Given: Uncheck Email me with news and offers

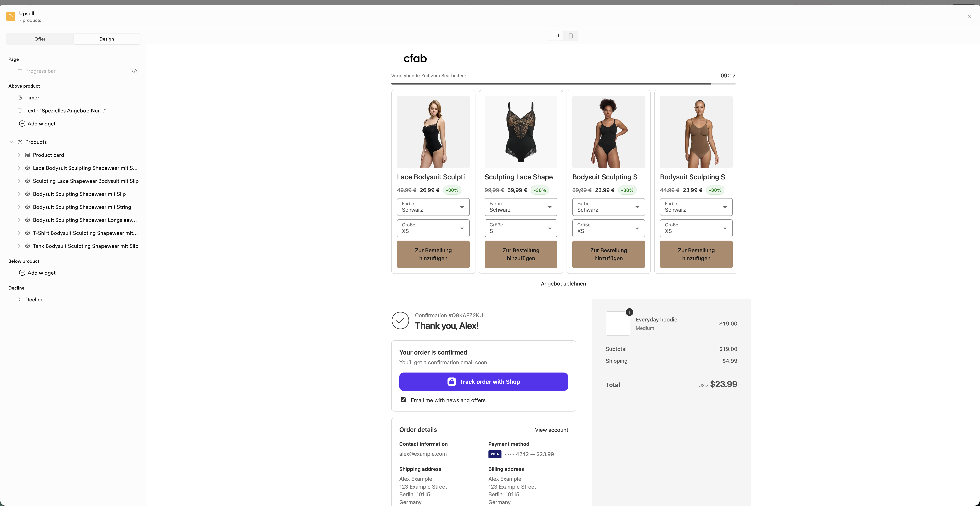Looking at the screenshot, I should (x=403, y=400).
